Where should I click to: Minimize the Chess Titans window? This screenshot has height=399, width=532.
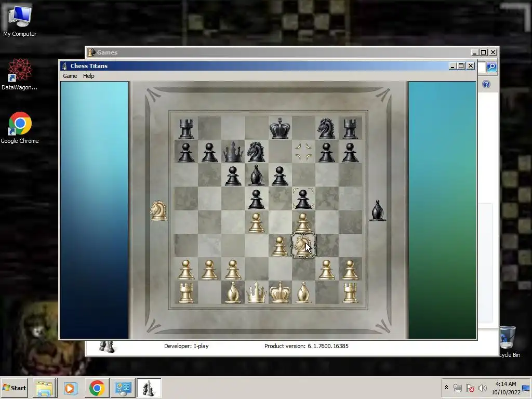coord(452,66)
